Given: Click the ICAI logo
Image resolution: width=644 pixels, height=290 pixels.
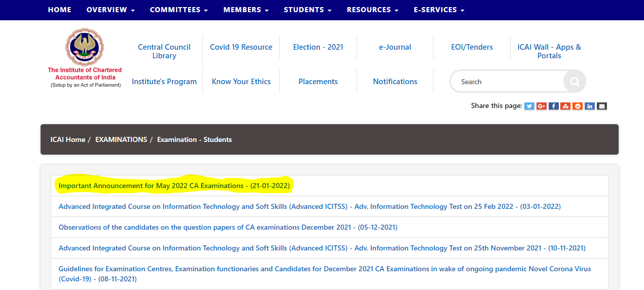Looking at the screenshot, I should point(85,47).
